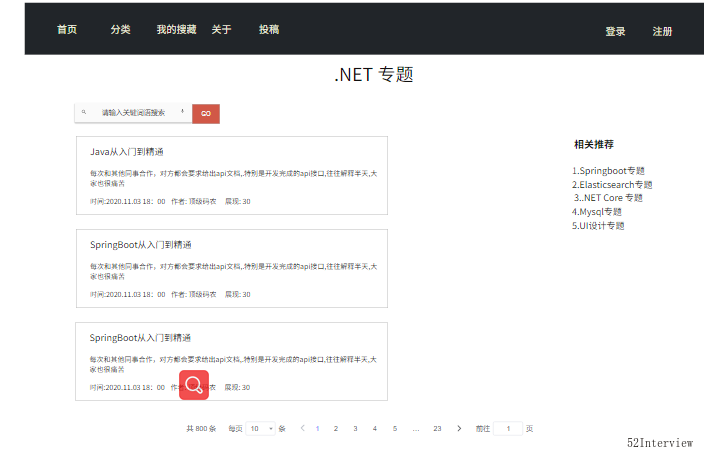Image resolution: width=704 pixels, height=459 pixels.
Task: Focus the keyword search input field
Action: 133,113
